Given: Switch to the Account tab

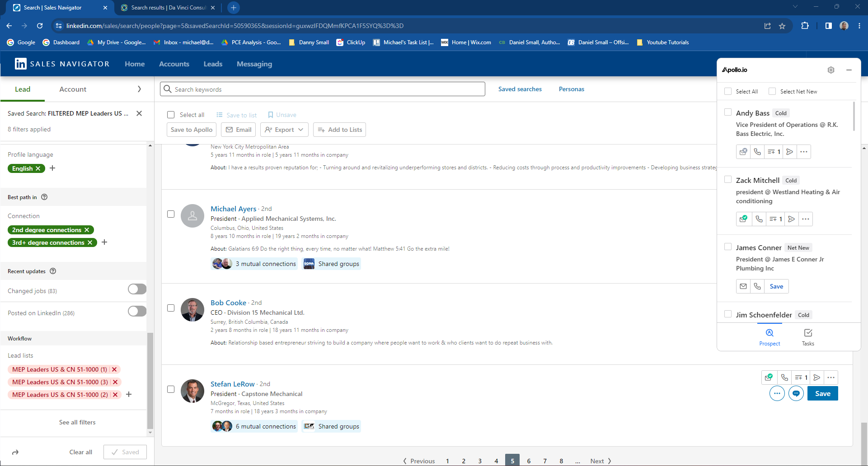Looking at the screenshot, I should click(73, 89).
